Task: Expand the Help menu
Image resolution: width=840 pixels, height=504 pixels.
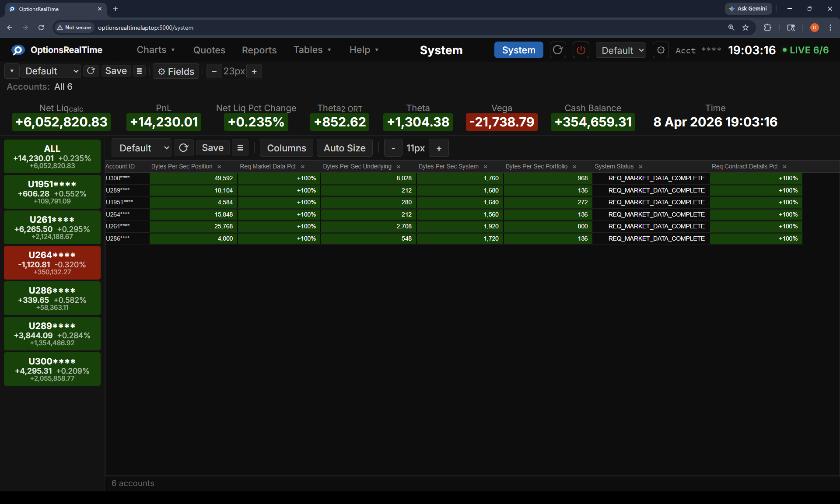Action: pos(364,50)
